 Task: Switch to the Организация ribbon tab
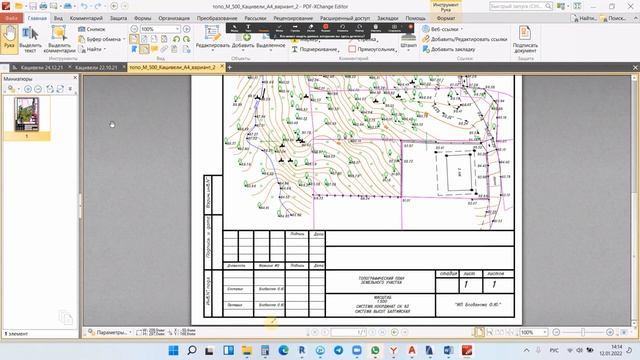[174, 18]
